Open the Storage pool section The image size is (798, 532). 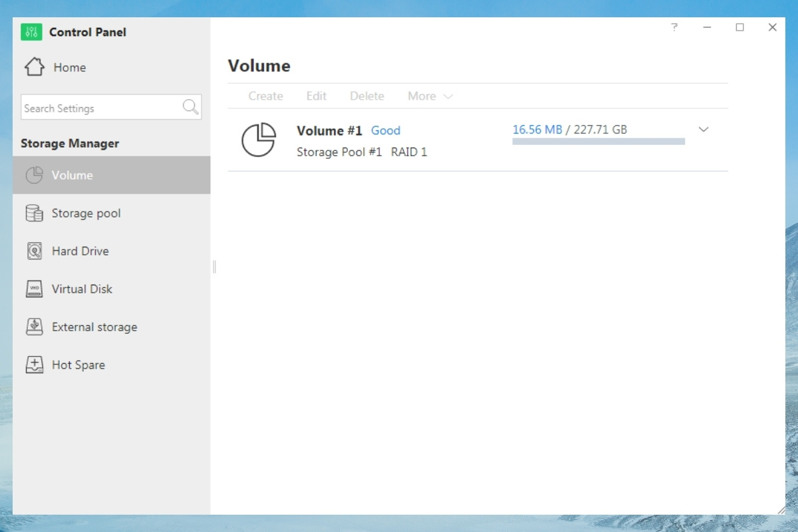pos(112,213)
